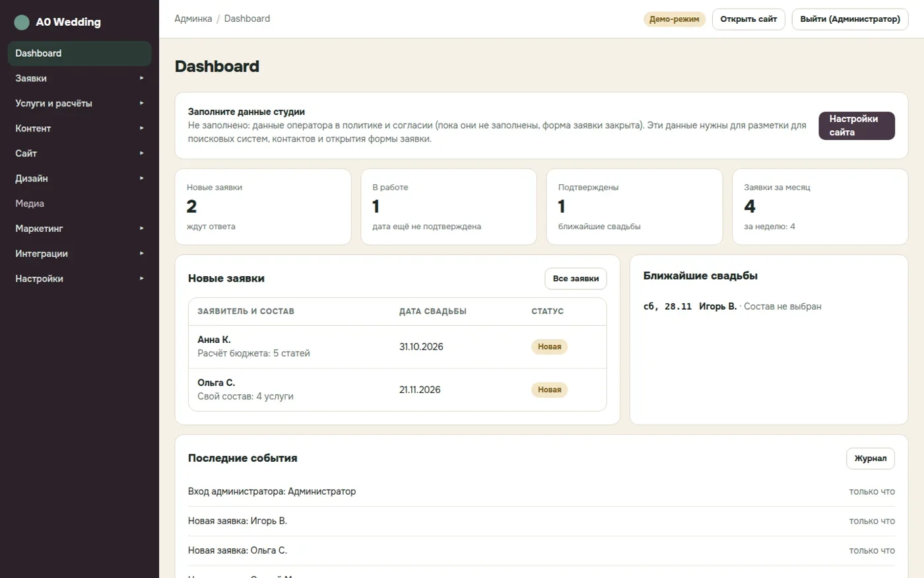
Task: Expand the Маркетинг sidebar arrow
Action: [141, 229]
